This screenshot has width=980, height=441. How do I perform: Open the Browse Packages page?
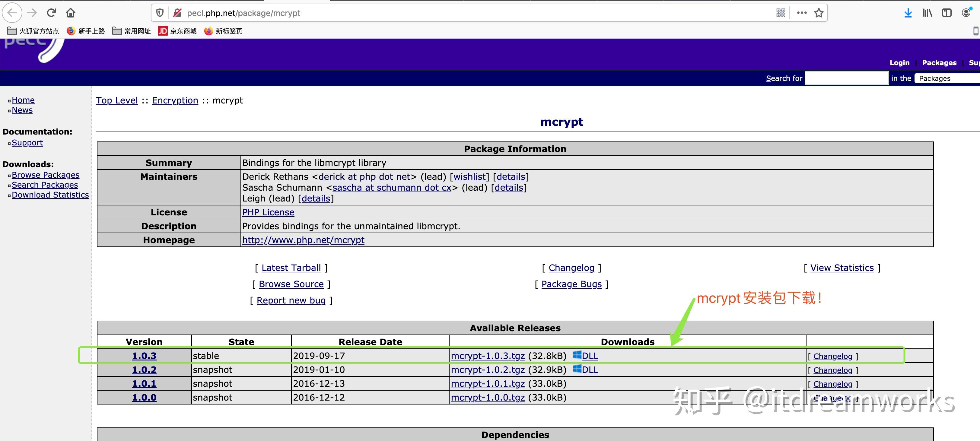tap(45, 174)
